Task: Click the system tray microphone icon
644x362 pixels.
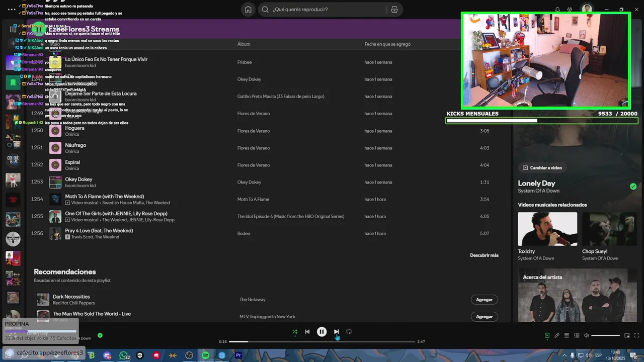Action: pyautogui.click(x=572, y=355)
